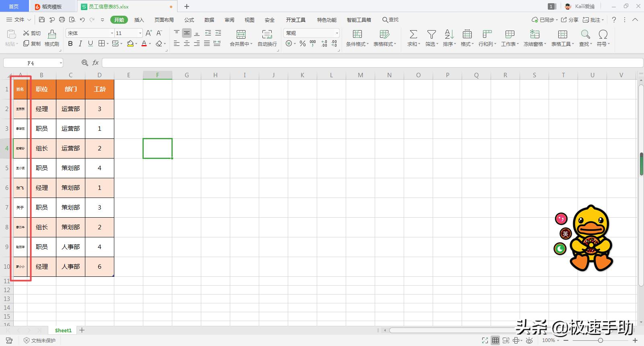The height and width of the screenshot is (346, 644).
Task: Expand the font size dropdown showing 11
Action: (140, 33)
